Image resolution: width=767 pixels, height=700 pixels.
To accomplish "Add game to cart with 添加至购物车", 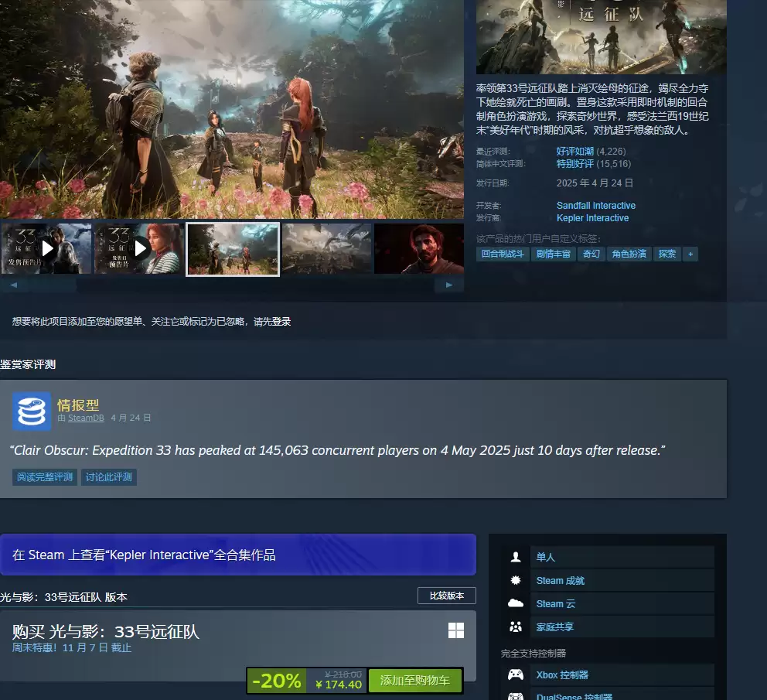I will pos(414,681).
